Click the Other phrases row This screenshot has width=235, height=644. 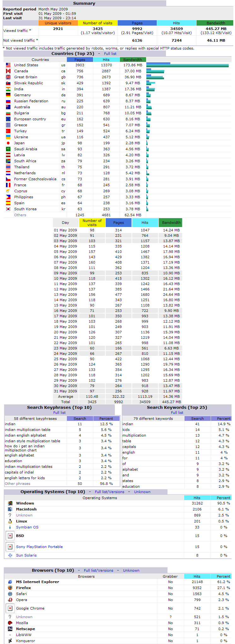(62, 484)
